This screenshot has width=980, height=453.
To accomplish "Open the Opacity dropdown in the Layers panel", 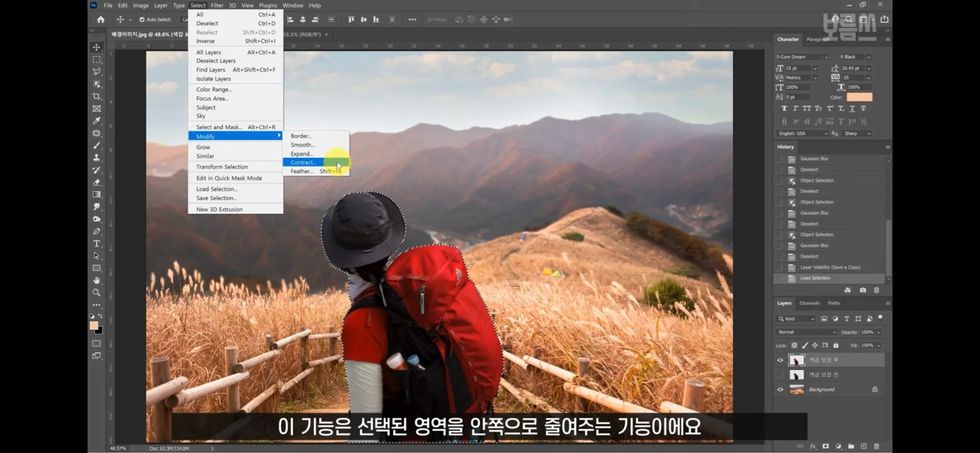I will (879, 332).
